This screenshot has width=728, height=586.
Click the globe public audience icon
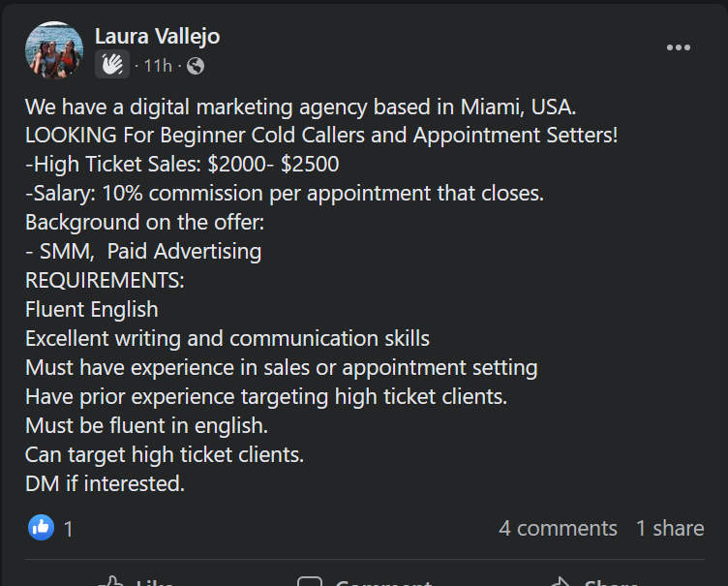click(x=196, y=66)
